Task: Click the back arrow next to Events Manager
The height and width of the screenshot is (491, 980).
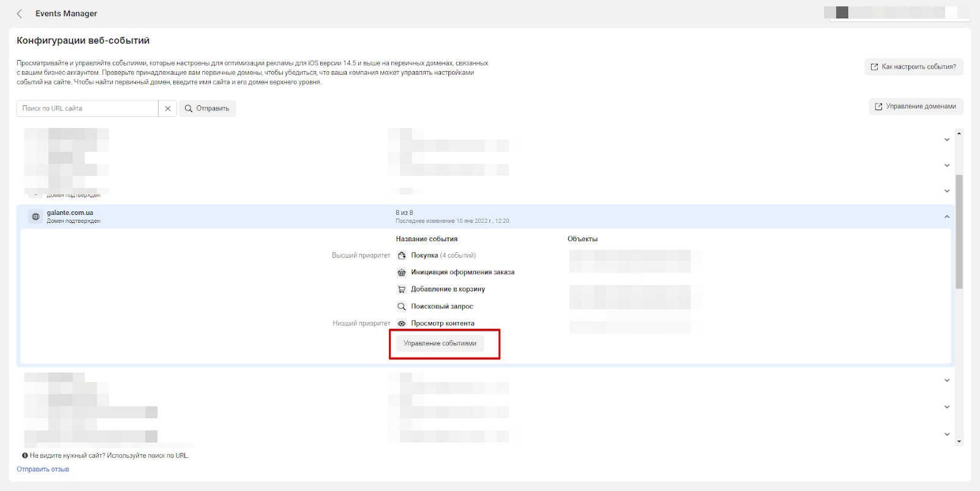Action: click(x=20, y=13)
